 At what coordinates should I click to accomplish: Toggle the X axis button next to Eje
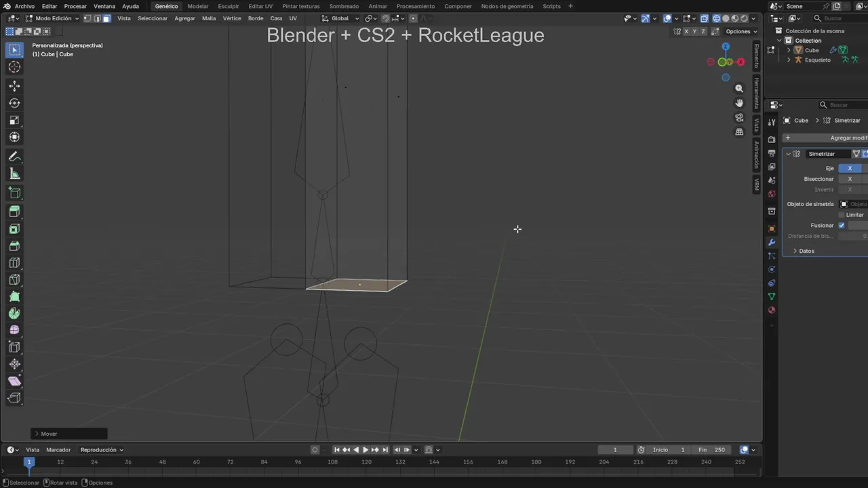pyautogui.click(x=850, y=168)
